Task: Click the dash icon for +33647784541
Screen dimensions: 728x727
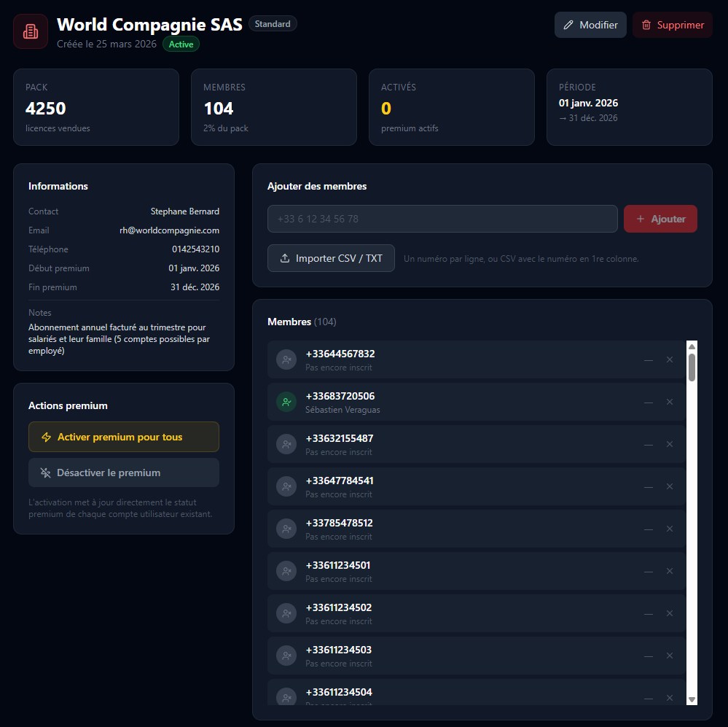Action: coord(648,486)
